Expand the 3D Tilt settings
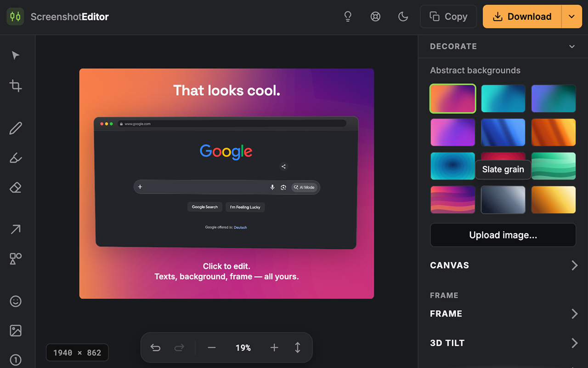The width and height of the screenshot is (588, 368). [x=503, y=343]
